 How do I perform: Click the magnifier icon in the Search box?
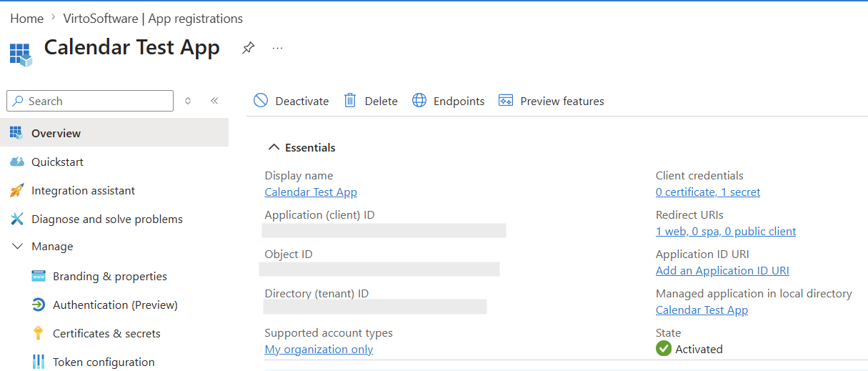(18, 102)
